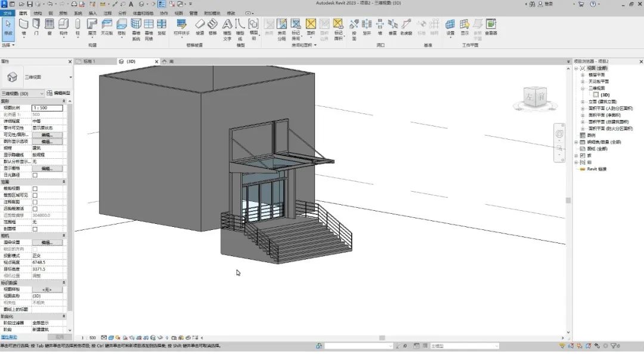Click the Tag Area (标记面积) icon
644x363 pixels.
(338, 30)
